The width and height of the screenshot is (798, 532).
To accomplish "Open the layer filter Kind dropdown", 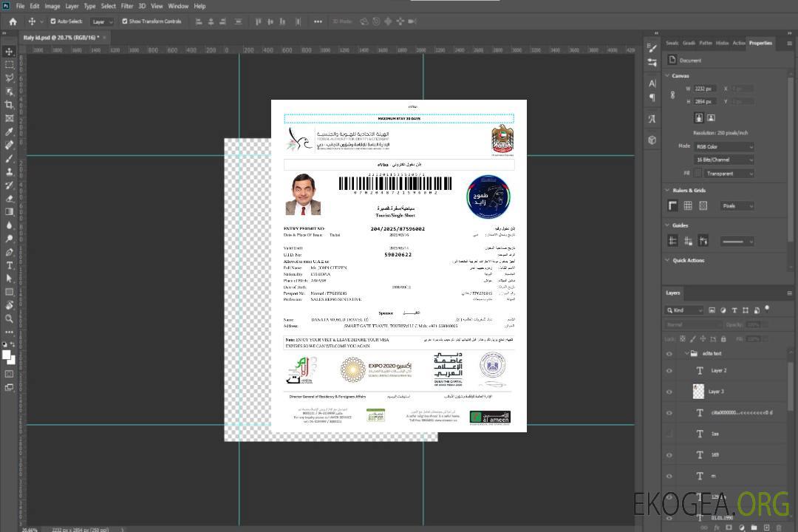I will (x=684, y=310).
